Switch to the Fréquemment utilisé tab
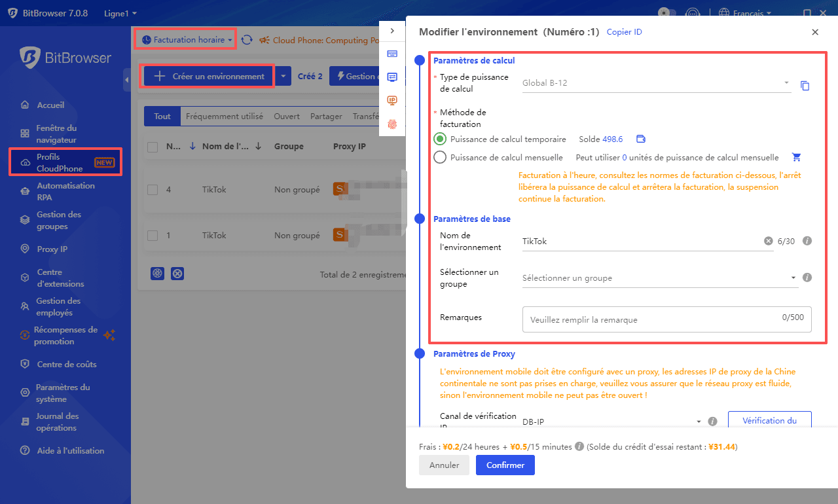This screenshot has width=838, height=504. click(224, 117)
